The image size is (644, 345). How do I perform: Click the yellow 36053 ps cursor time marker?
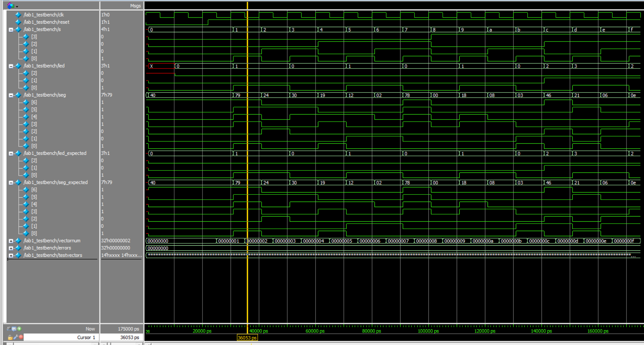click(247, 338)
